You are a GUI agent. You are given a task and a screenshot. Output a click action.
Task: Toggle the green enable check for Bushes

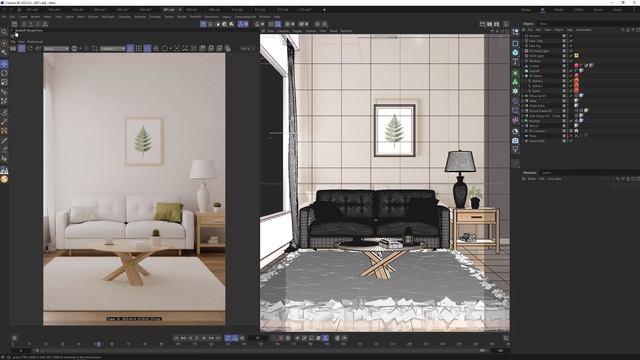[571, 121]
